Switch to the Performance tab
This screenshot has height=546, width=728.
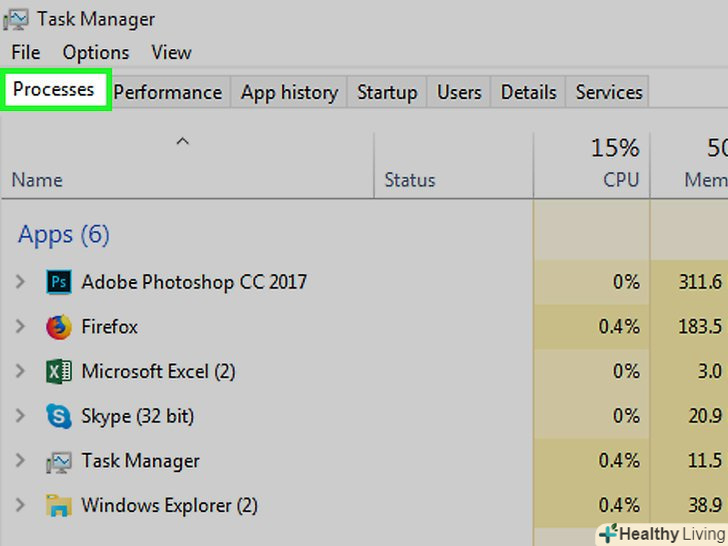click(x=167, y=92)
